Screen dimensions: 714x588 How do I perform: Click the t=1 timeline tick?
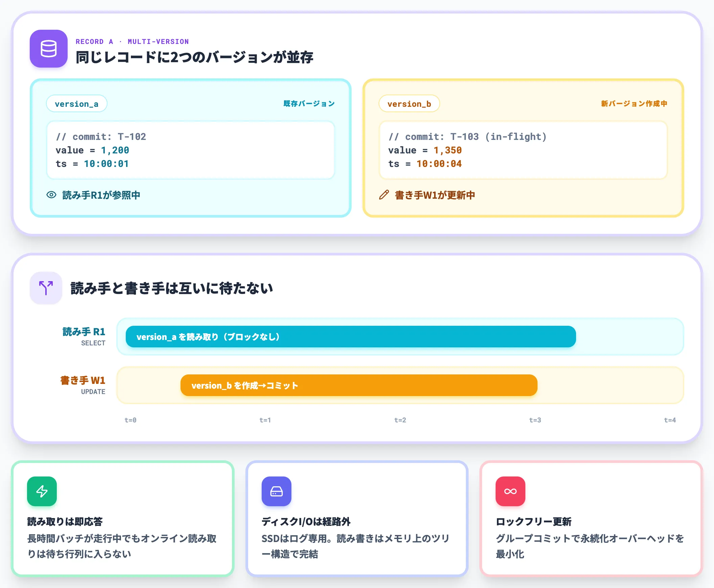click(x=265, y=420)
